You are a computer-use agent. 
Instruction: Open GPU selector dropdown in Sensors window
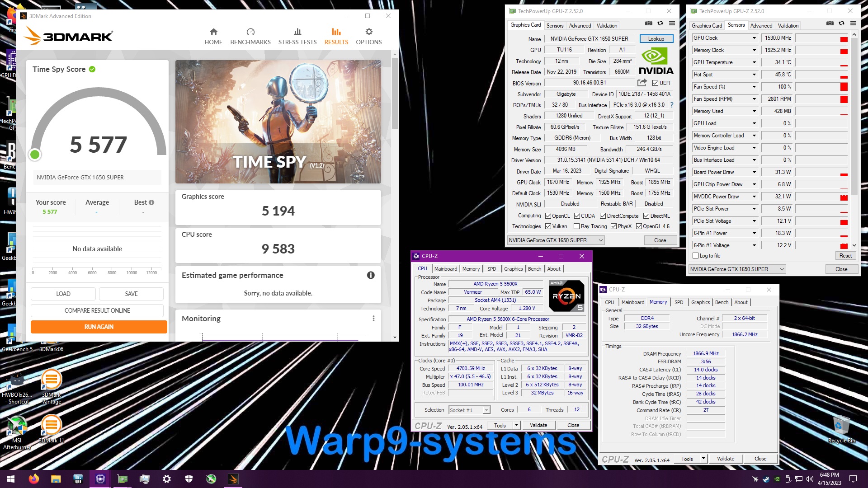point(737,269)
